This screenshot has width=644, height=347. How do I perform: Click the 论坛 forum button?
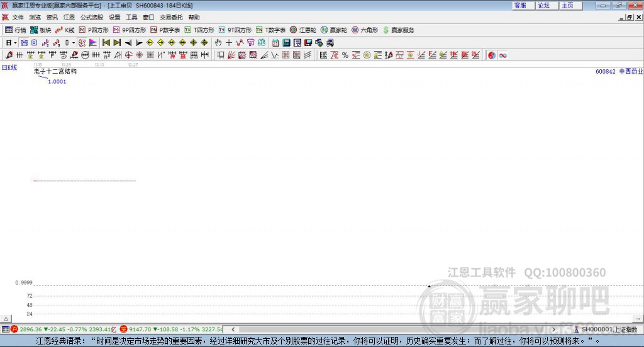(x=547, y=5)
